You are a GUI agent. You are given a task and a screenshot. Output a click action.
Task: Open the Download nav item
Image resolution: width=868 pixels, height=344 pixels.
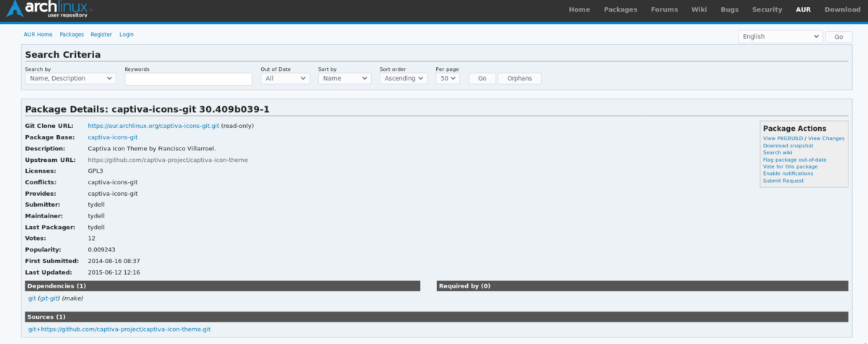(842, 9)
